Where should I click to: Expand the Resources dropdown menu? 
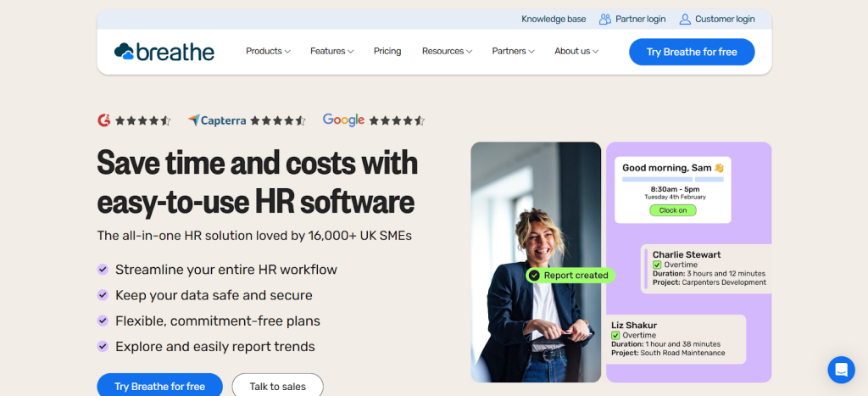tap(447, 51)
